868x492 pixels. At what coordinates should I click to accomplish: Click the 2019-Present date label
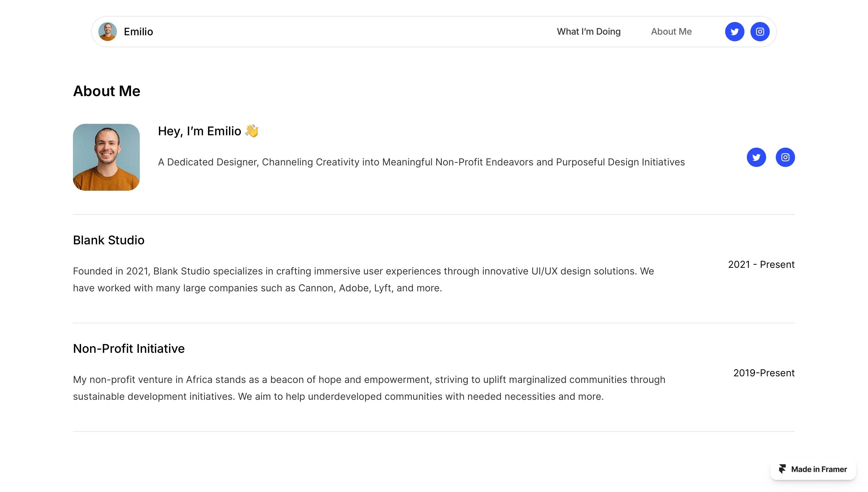(764, 373)
